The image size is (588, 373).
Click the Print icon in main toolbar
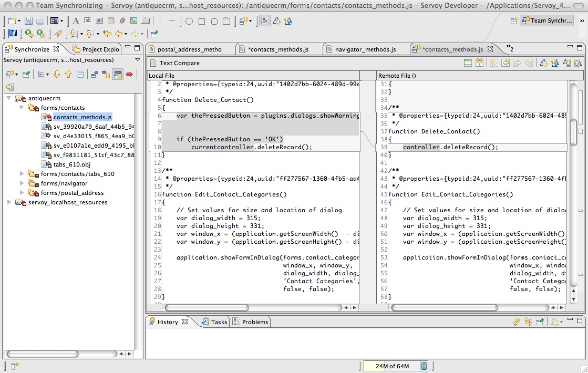40,21
